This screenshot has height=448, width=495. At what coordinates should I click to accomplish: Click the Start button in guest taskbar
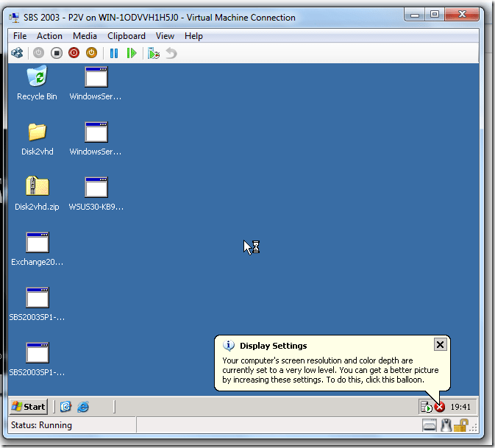coord(29,406)
